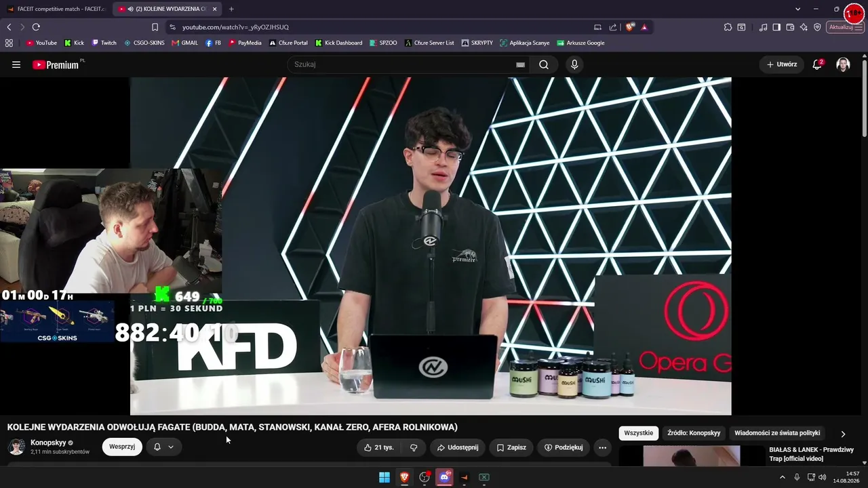Viewport: 868px width, 488px height.
Task: Open the media playlist music note icon
Action: 764,27
